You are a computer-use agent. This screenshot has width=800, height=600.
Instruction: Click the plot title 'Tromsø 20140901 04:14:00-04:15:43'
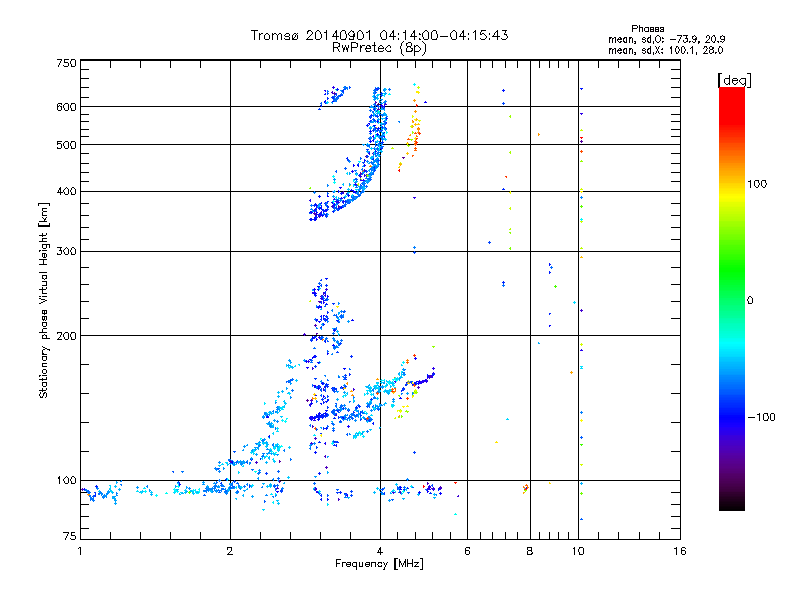click(379, 35)
